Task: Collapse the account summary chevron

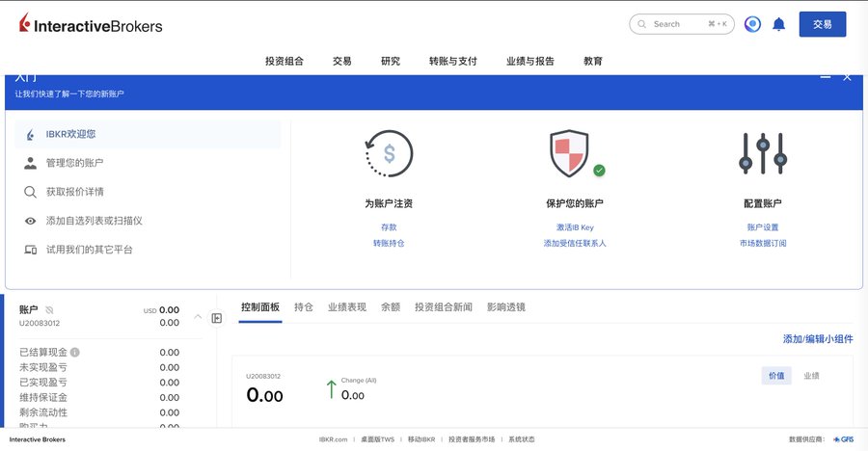Action: (198, 316)
